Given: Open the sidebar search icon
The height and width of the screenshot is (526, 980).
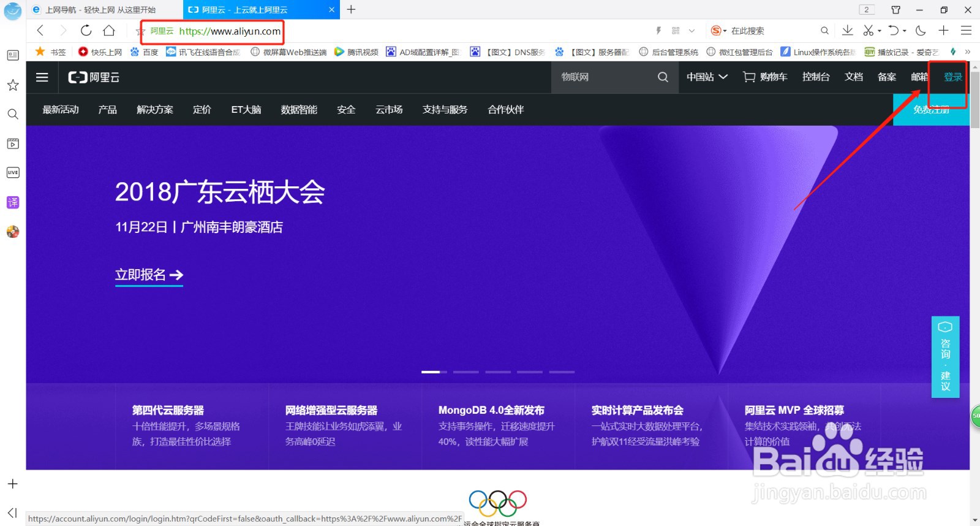Looking at the screenshot, I should pyautogui.click(x=13, y=114).
